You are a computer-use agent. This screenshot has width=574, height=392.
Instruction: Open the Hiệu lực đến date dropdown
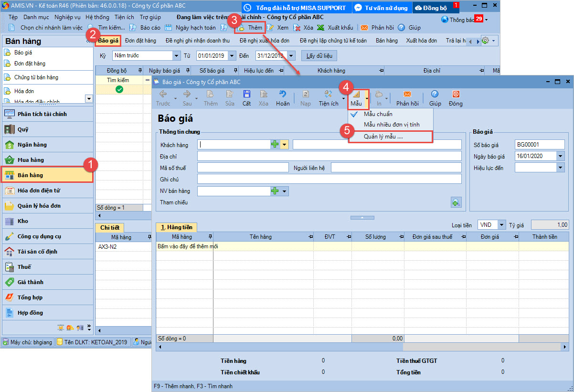560,168
